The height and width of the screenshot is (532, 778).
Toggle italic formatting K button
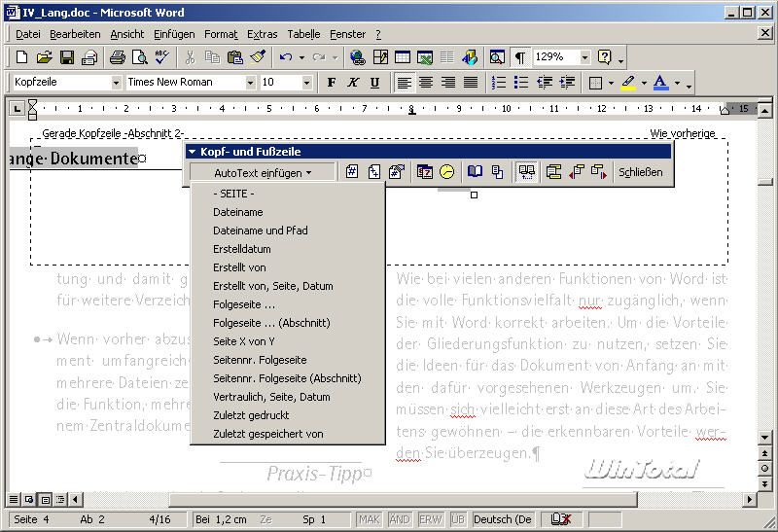click(353, 83)
